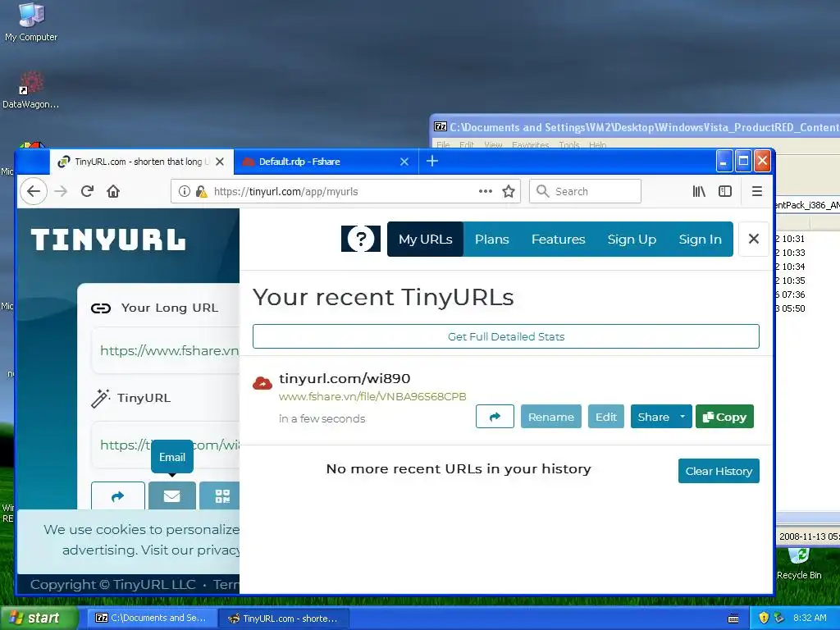The height and width of the screenshot is (630, 840).
Task: Click the security shield tray icon
Action: [764, 618]
